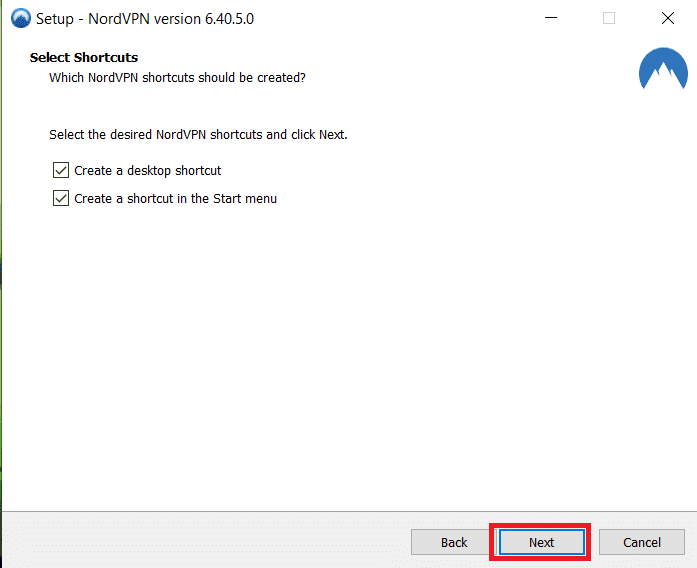Click the Select Shortcuts heading

pyautogui.click(x=84, y=57)
